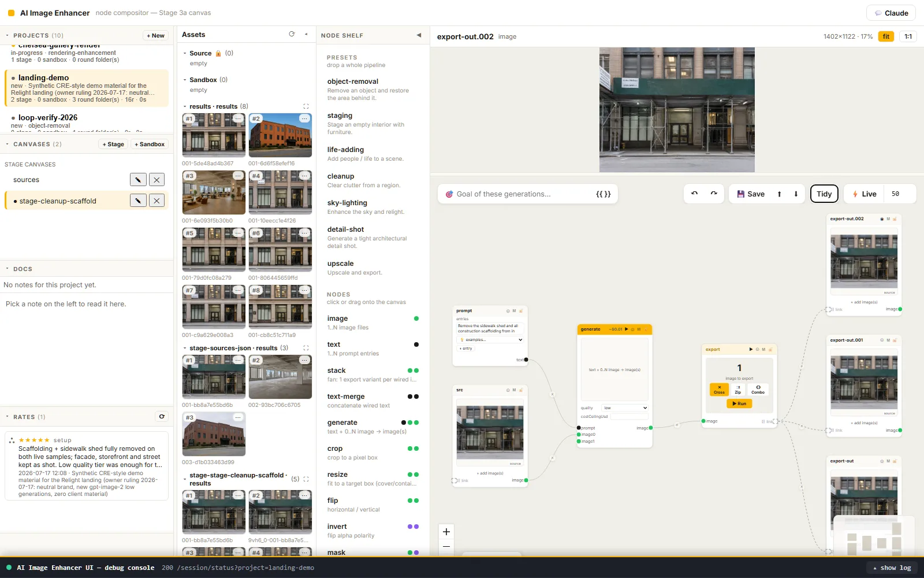Screen dimensions: 924x578
Task: Switch preview to 1:1 zoom
Action: tap(908, 36)
